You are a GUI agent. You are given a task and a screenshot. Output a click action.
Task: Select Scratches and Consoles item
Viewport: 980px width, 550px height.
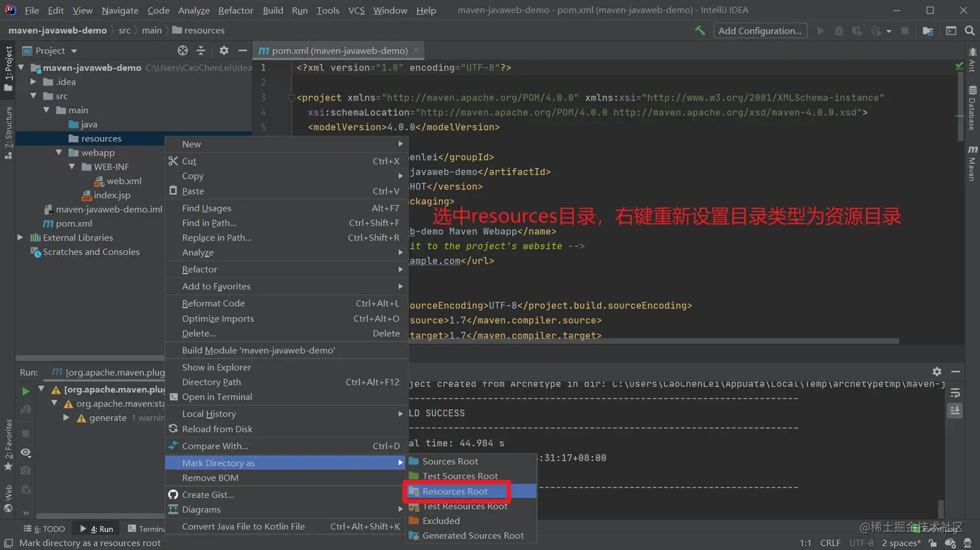[85, 252]
